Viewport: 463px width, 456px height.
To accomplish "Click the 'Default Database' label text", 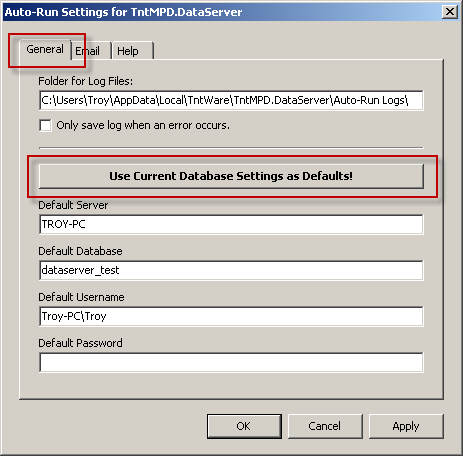I will tap(80, 251).
